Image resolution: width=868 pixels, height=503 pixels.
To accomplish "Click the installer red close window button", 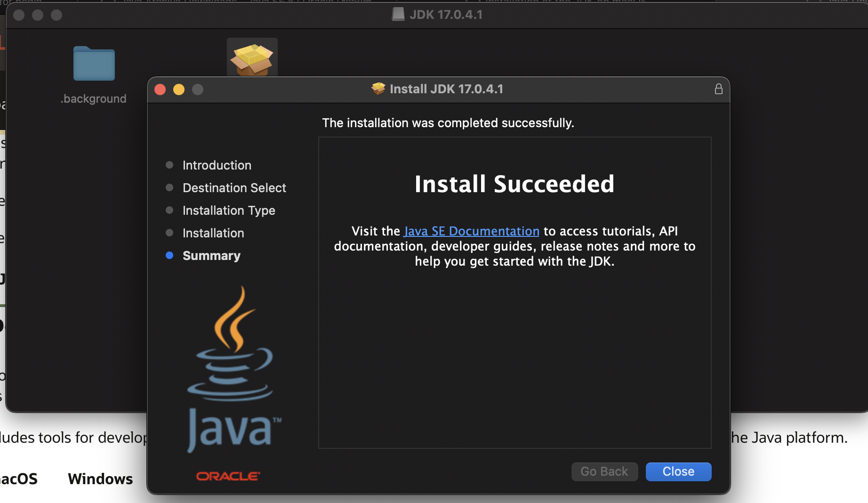I will pyautogui.click(x=160, y=89).
